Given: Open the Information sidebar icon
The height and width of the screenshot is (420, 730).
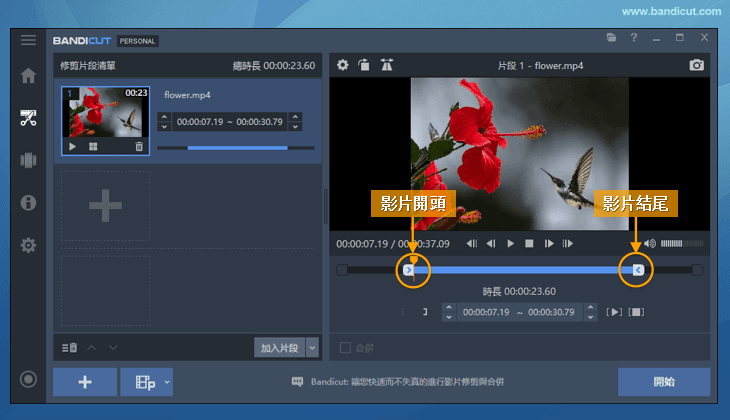Looking at the screenshot, I should 28,203.
